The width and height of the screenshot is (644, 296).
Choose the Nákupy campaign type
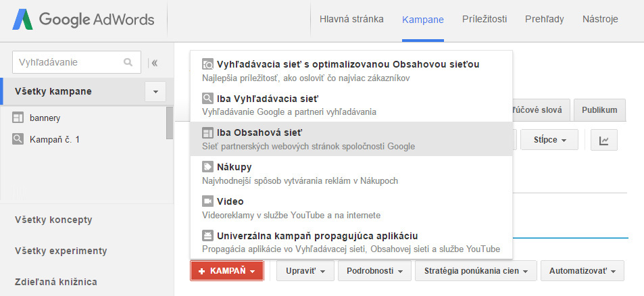coord(351,173)
